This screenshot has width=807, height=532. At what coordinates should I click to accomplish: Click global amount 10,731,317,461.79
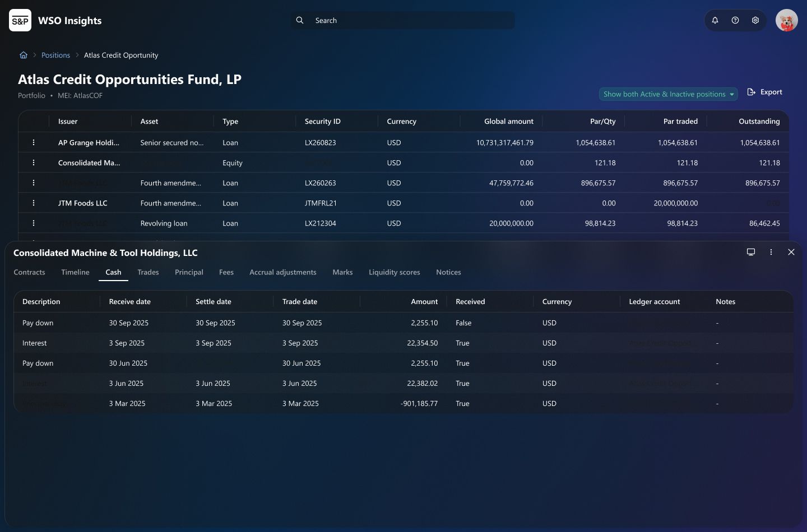point(505,142)
